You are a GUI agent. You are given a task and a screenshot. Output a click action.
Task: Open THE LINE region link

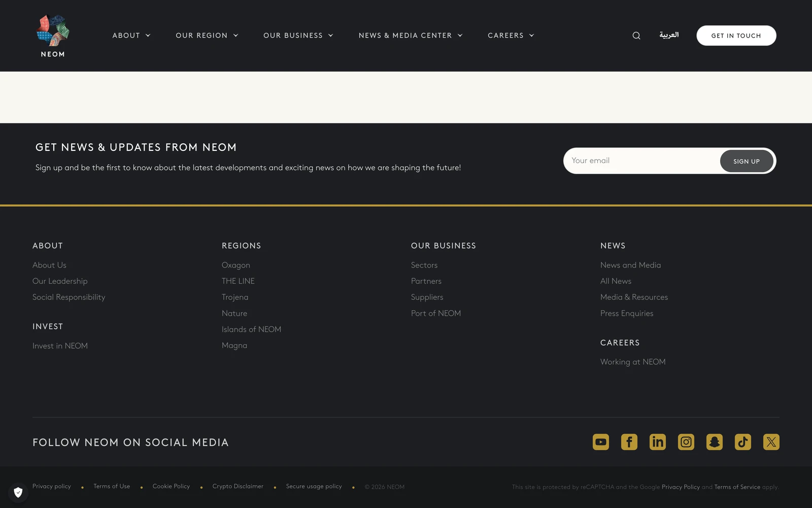click(238, 281)
